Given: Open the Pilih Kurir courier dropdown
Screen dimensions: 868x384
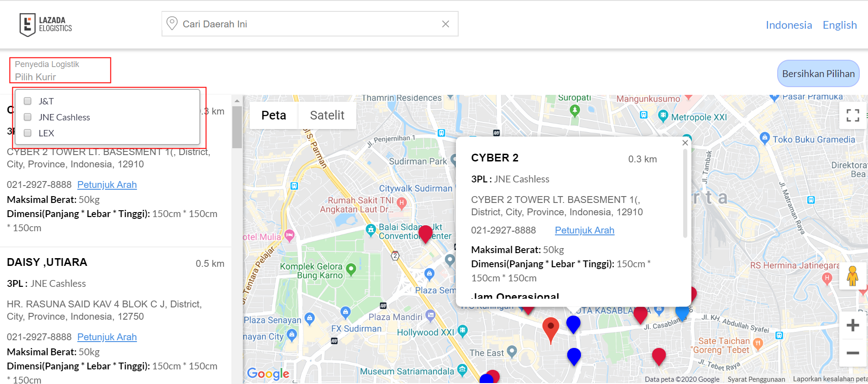Looking at the screenshot, I should [60, 70].
